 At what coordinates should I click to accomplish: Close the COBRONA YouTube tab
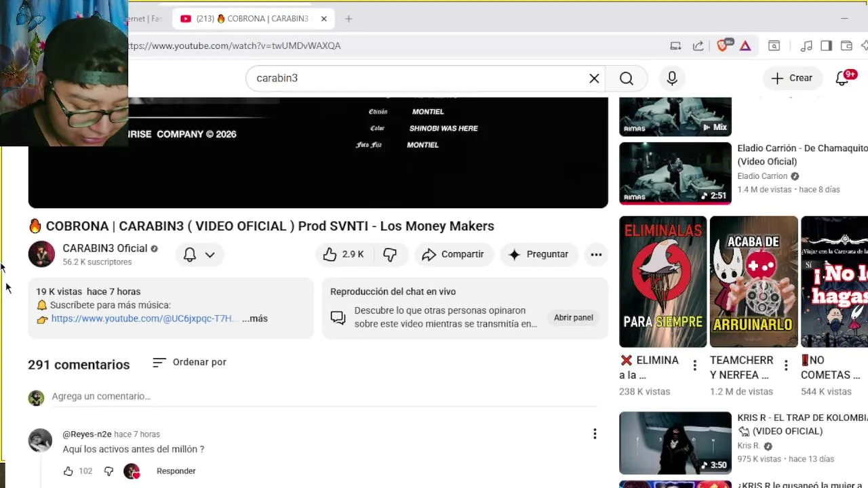[x=323, y=18]
